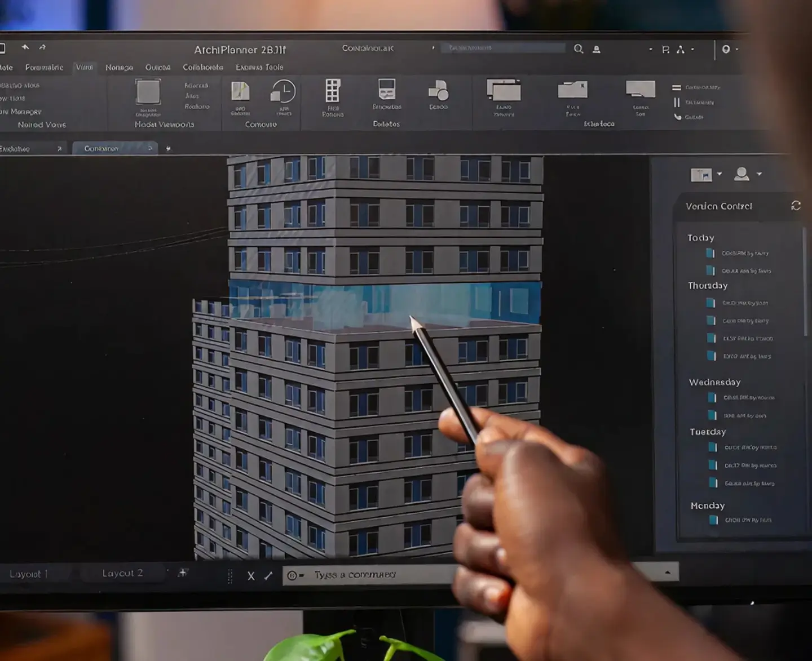Image resolution: width=812 pixels, height=661 pixels.
Task: Open the dropdown beside the camera view icon
Action: tap(719, 175)
